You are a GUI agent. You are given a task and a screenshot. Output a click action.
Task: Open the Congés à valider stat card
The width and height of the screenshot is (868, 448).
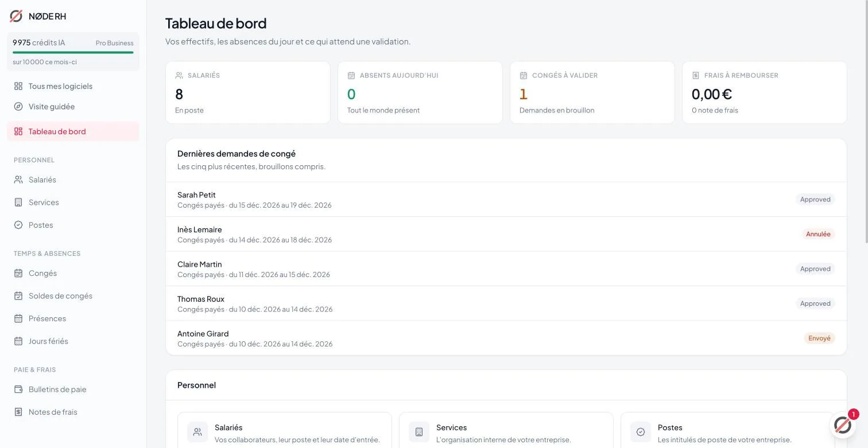coord(592,92)
